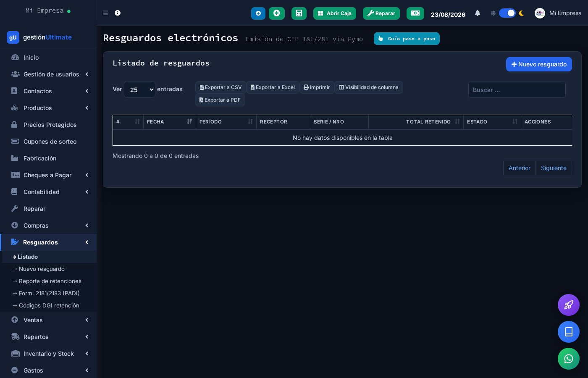The height and width of the screenshot is (378, 588).
Task: Select Nuevo resguardo submenu item
Action: (x=49, y=269)
